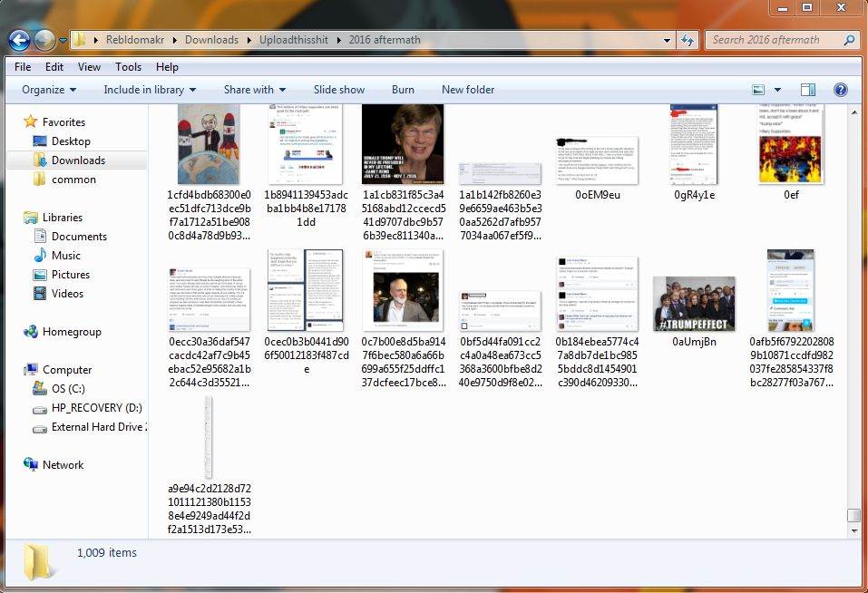Open the Edit menu
This screenshot has height=593, width=868.
(54, 67)
